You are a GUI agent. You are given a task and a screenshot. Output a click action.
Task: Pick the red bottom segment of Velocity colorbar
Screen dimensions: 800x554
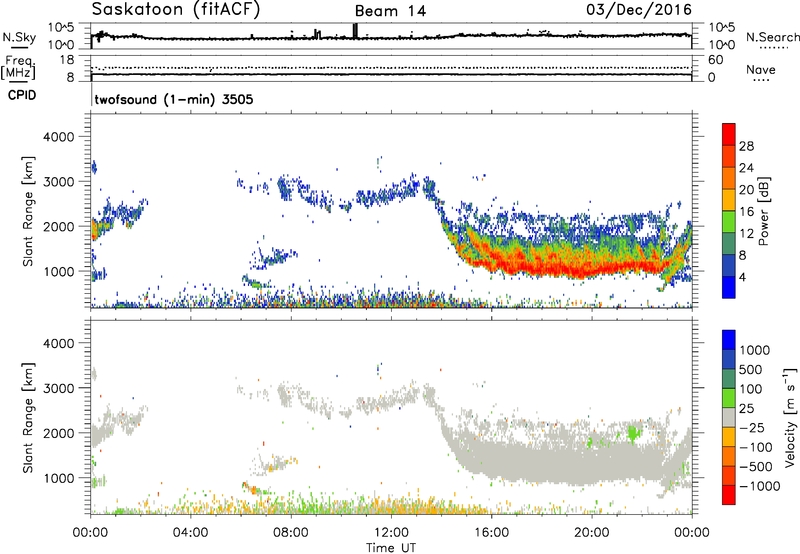729,495
